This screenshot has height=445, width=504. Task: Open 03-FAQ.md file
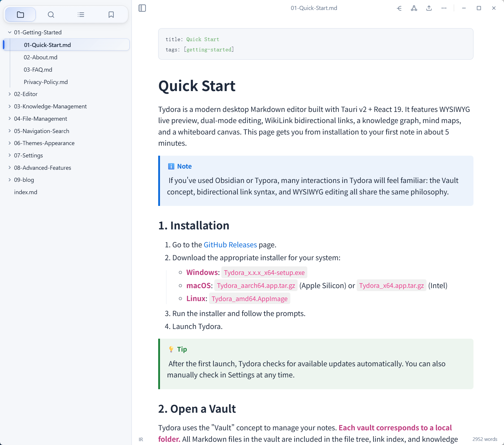pos(38,70)
